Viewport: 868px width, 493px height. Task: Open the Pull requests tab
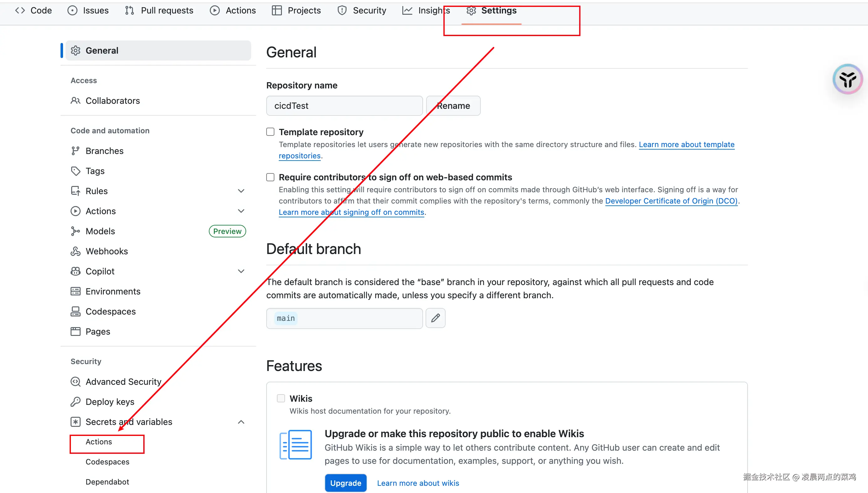tap(159, 10)
